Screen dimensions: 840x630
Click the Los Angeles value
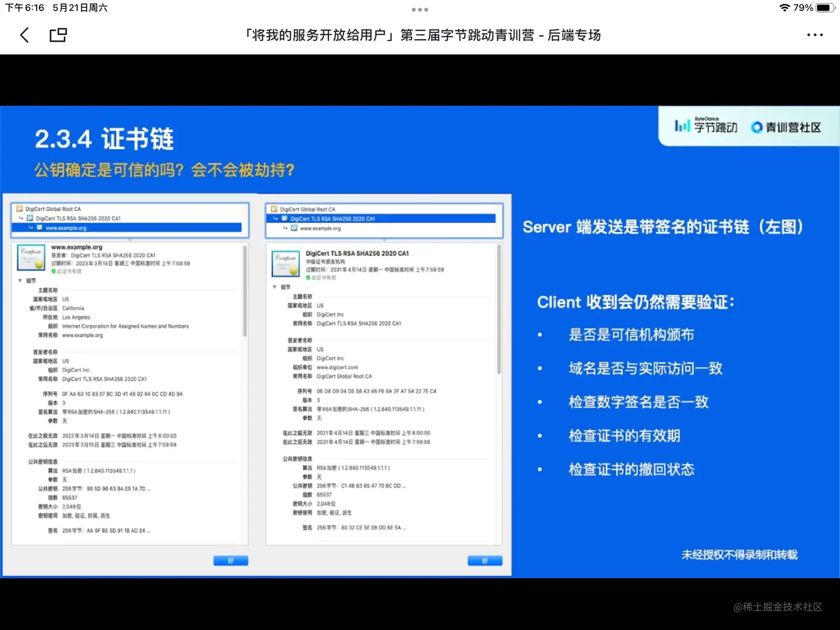point(76,317)
